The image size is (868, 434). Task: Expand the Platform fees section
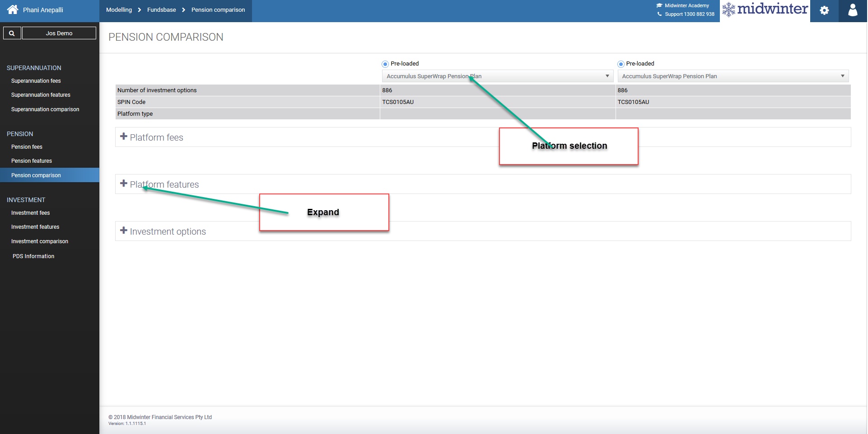coord(483,137)
